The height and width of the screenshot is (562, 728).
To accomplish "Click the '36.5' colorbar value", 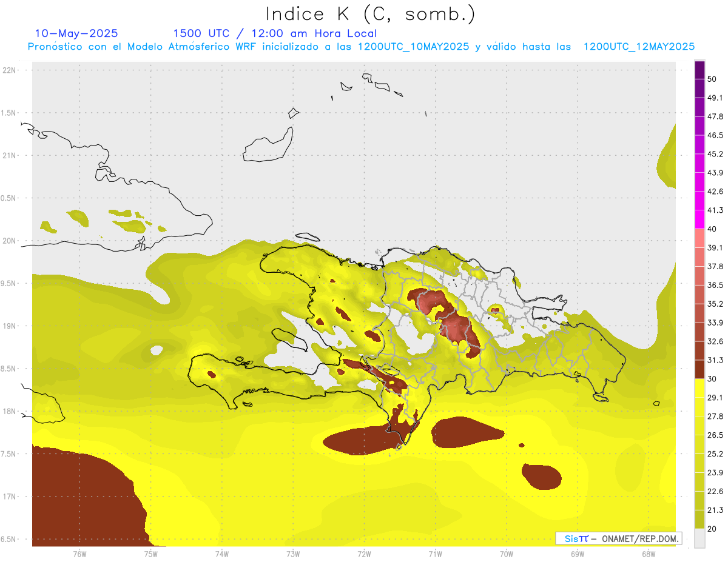I will click(x=715, y=285).
